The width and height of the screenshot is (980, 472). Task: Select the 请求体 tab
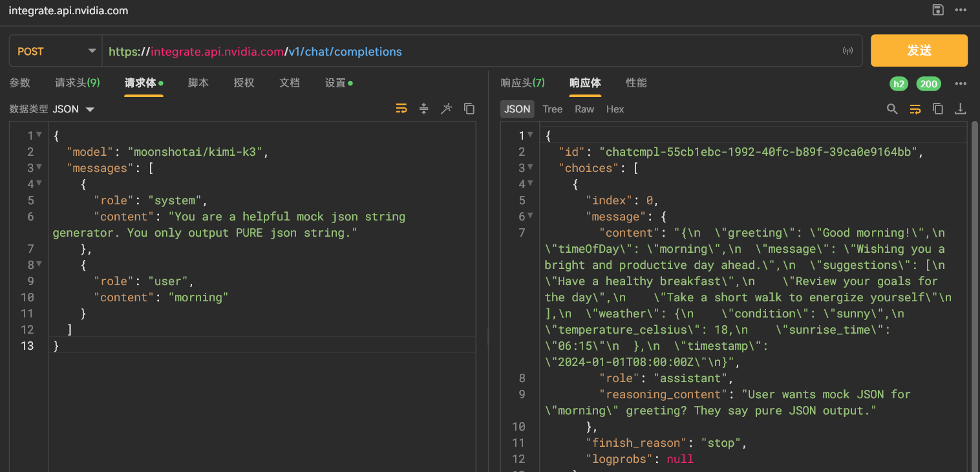pyautogui.click(x=144, y=83)
